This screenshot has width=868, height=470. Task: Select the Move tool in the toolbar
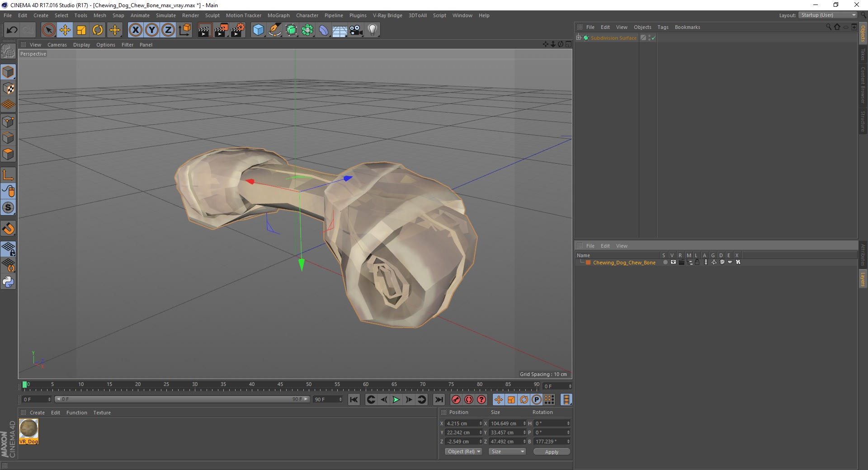click(65, 30)
